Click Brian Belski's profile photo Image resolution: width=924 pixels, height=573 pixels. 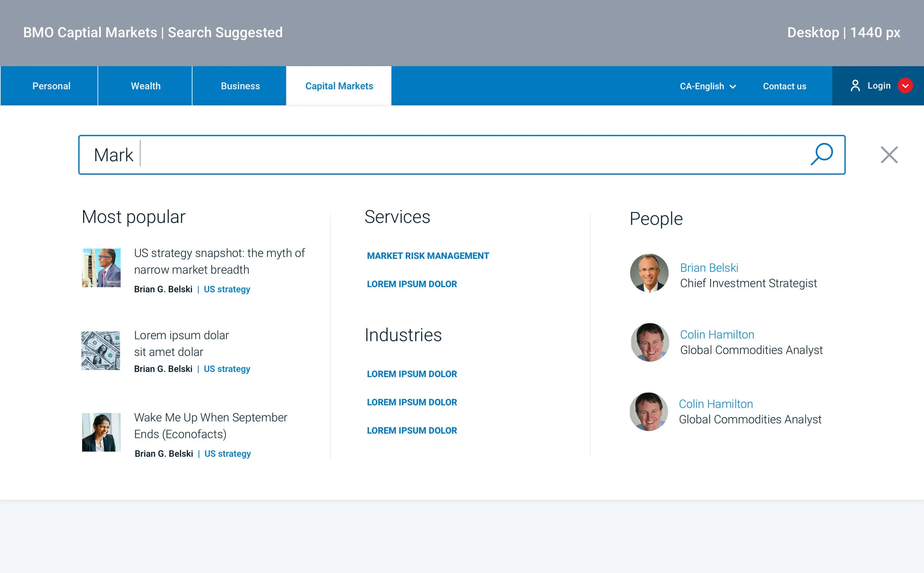(649, 273)
